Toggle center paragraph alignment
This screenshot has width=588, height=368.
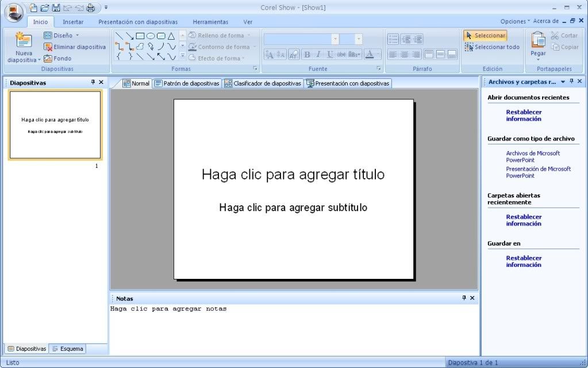[x=405, y=55]
